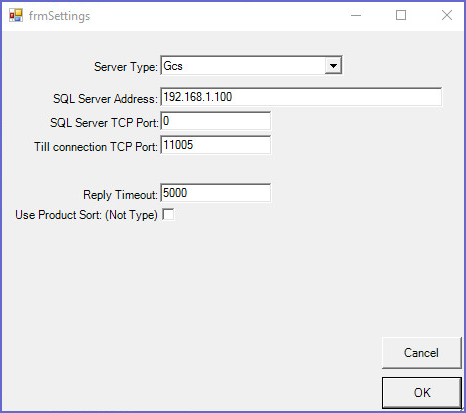The image size is (466, 413).
Task: Click the "Reply Timeout:" label
Action: [x=120, y=195]
